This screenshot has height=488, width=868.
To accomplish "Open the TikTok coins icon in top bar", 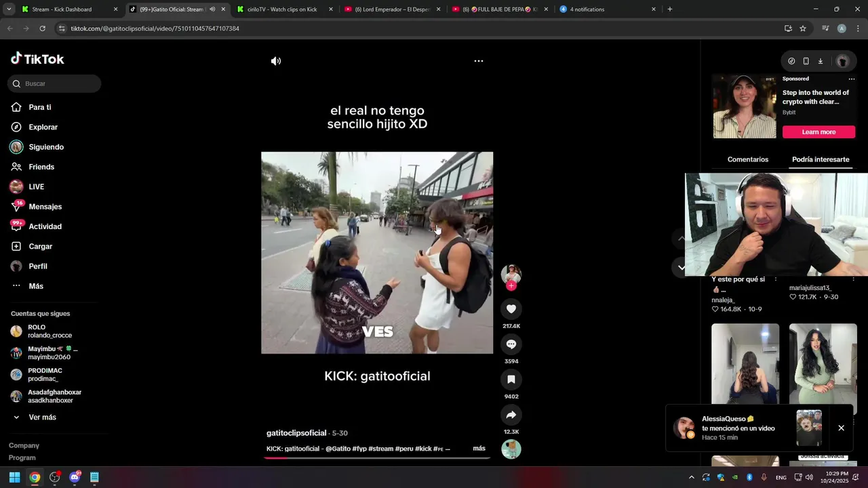I will (x=791, y=61).
